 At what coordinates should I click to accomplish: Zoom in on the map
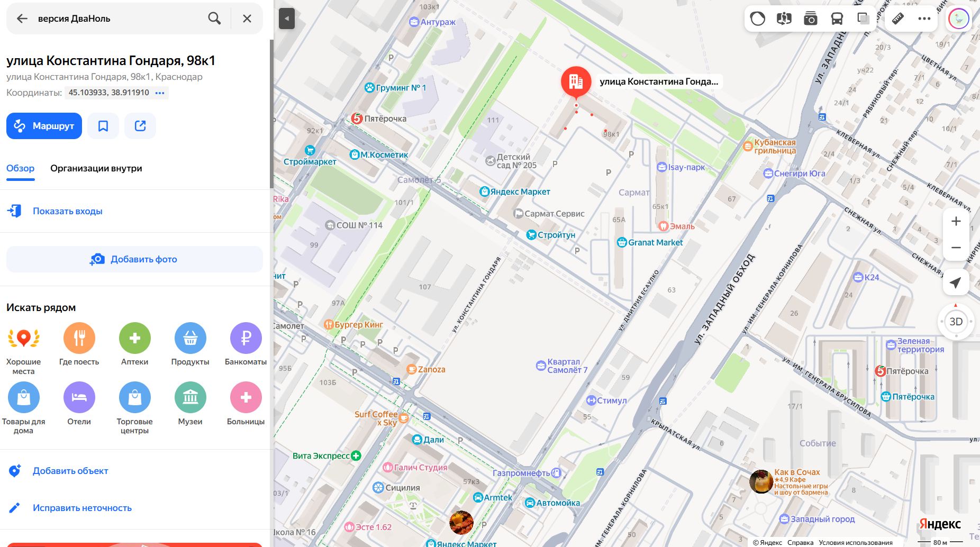pos(956,221)
